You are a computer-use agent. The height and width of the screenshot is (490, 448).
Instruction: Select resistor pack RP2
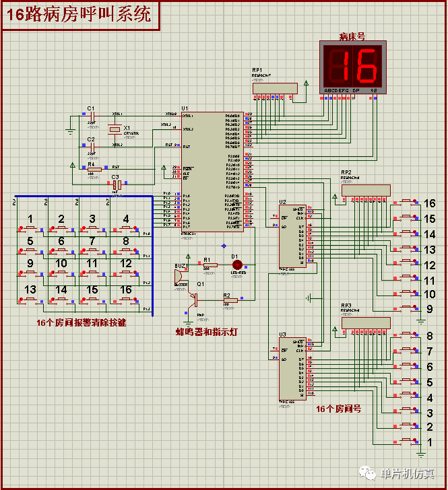pyautogui.click(x=366, y=190)
